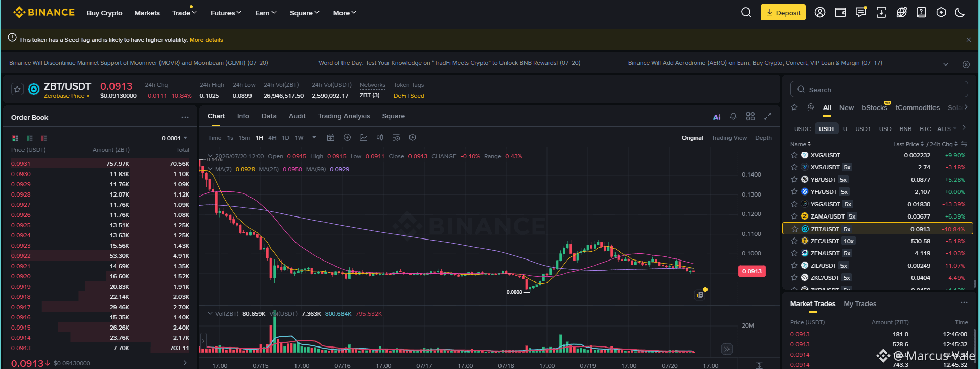Open chart display settings icon
Screen dimensions: 980x369
(x=396, y=137)
